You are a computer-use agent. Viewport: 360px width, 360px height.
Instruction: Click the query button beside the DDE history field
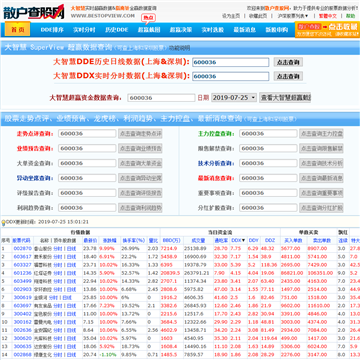pos(288,62)
